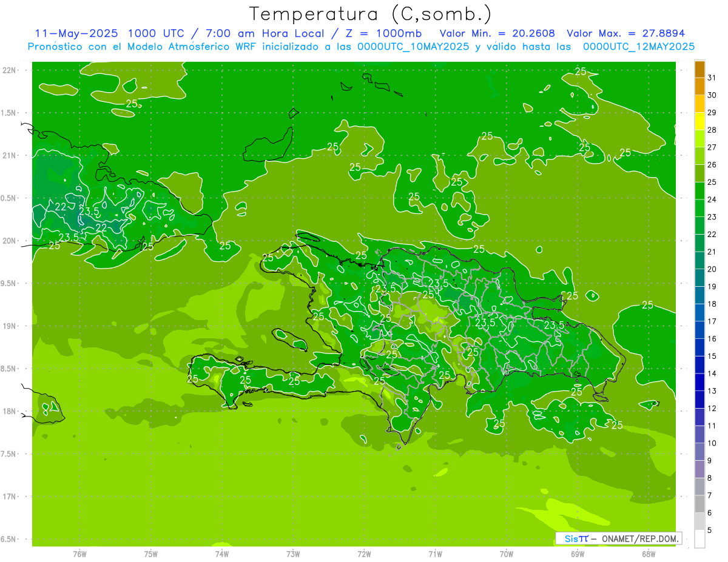Click the "68W" longitude axis label
The height and width of the screenshot is (562, 728).
(x=649, y=554)
